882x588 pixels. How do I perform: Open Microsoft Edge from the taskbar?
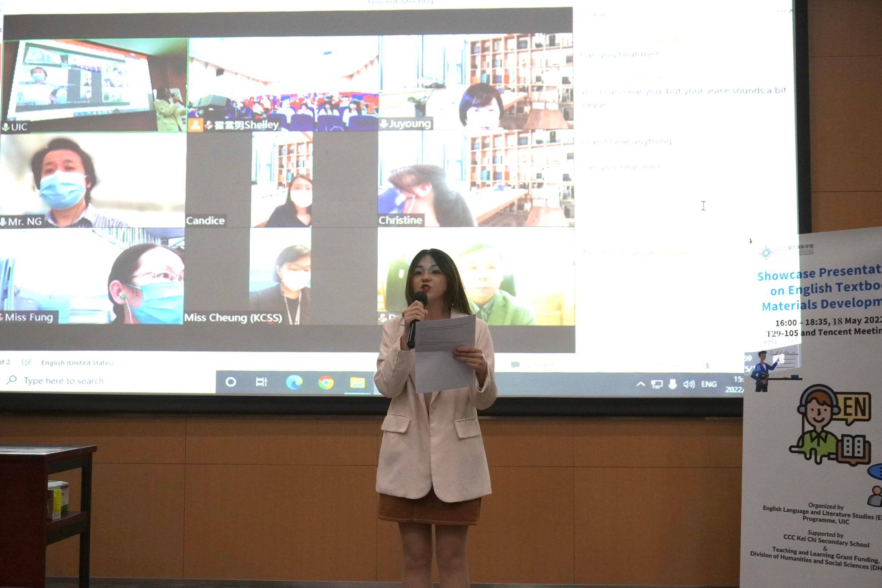[x=294, y=382]
